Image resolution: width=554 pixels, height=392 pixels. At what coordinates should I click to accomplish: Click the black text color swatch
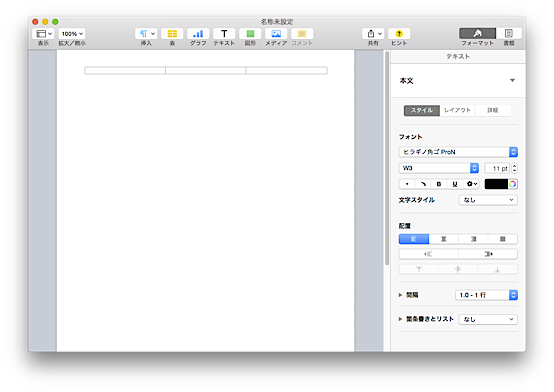496,184
